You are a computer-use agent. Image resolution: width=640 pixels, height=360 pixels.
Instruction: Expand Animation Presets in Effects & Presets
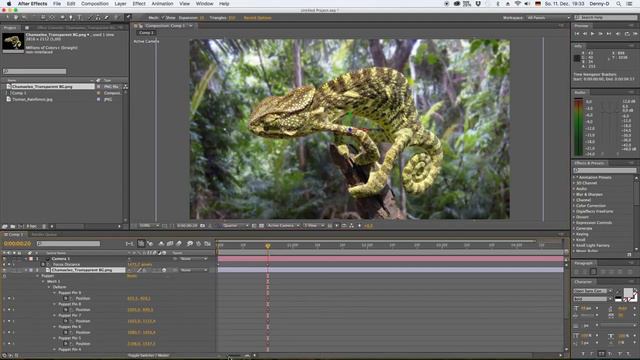pyautogui.click(x=573, y=178)
